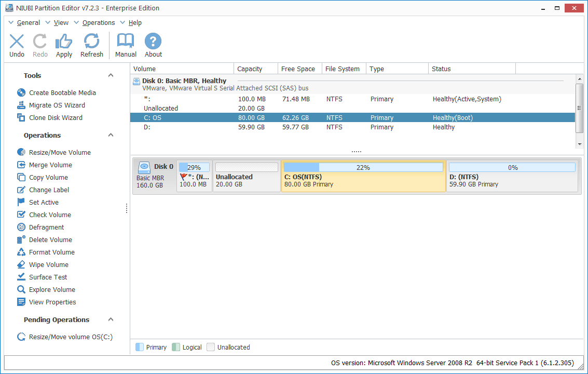588x374 pixels.
Task: Open the About question-mark icon
Action: click(153, 42)
